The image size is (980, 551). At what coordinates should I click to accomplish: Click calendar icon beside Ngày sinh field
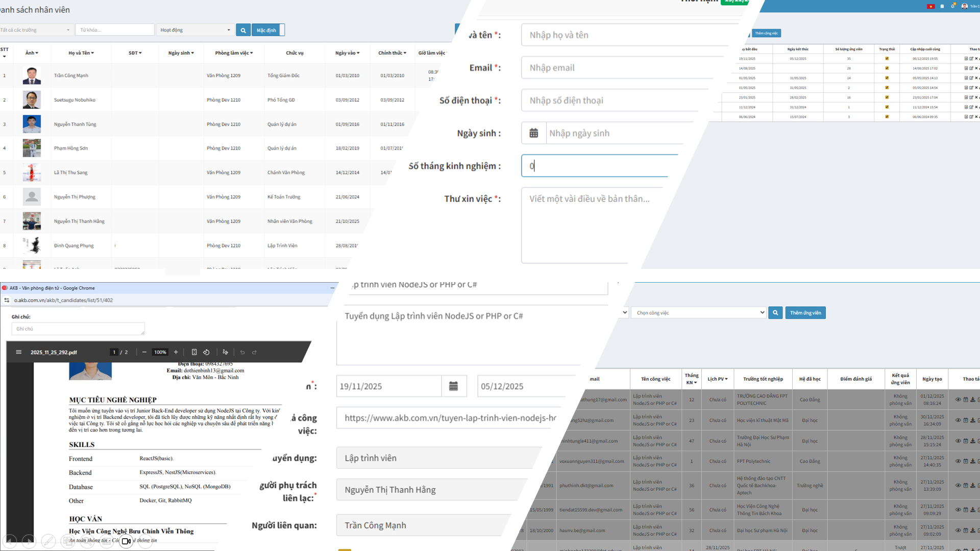pyautogui.click(x=534, y=133)
